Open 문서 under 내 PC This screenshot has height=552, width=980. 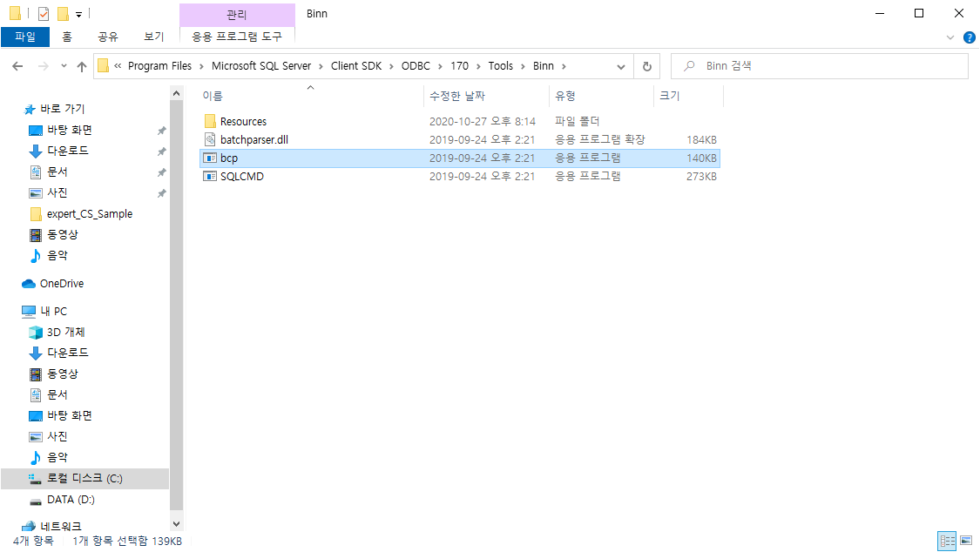57,394
